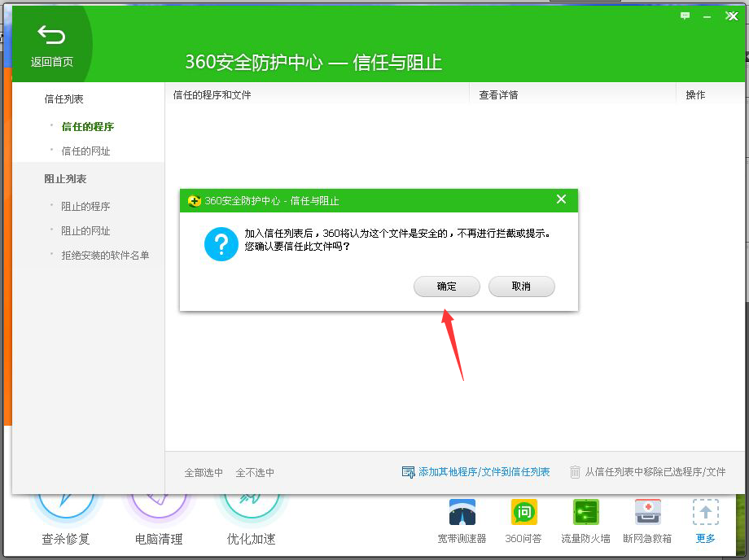Open 断网急救箱 icon
The width and height of the screenshot is (749, 560).
click(x=648, y=512)
